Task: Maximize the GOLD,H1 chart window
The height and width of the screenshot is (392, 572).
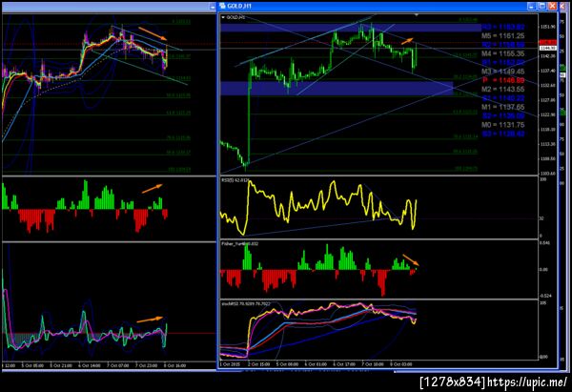Action: click(542, 7)
